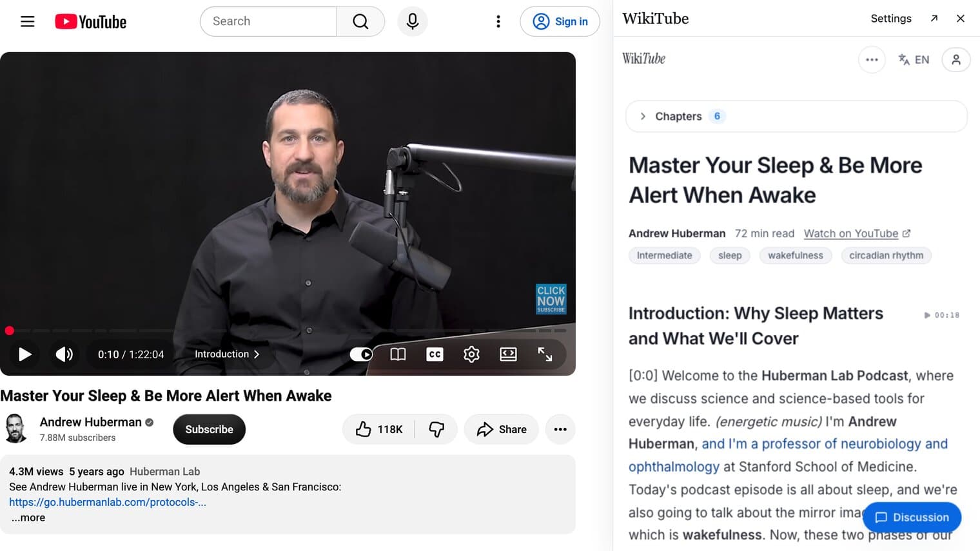Screen dimensions: 980x551
Task: Enter full screen mode
Action: coord(545,354)
